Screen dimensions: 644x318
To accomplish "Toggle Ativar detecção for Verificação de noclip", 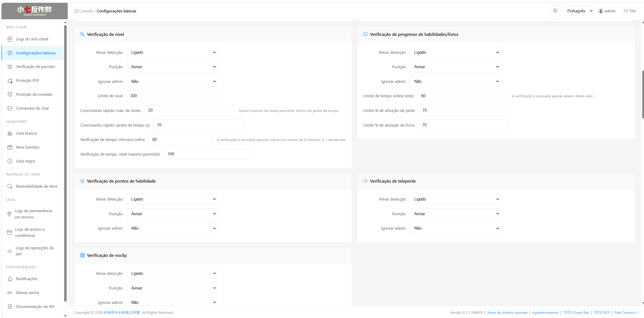I will tap(171, 274).
